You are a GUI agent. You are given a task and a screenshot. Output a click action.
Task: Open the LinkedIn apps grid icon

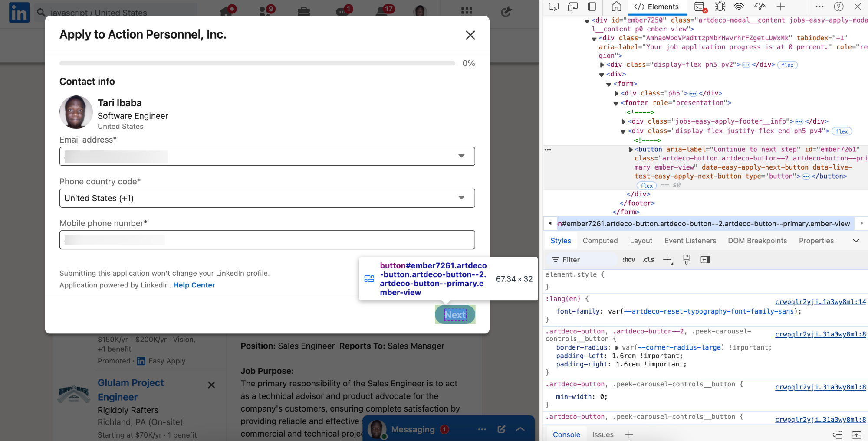click(467, 11)
